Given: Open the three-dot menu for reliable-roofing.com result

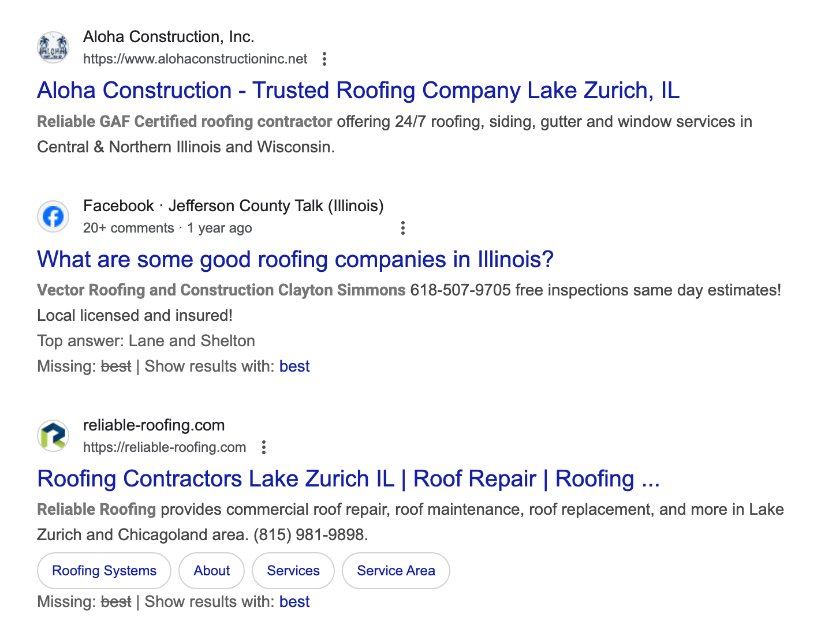Looking at the screenshot, I should (x=264, y=447).
